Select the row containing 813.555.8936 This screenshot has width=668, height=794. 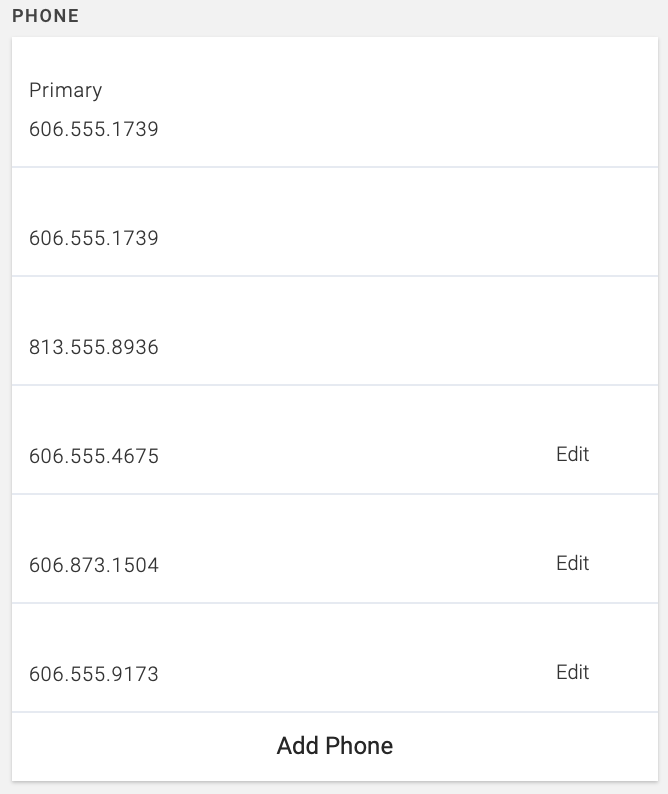[335, 331]
